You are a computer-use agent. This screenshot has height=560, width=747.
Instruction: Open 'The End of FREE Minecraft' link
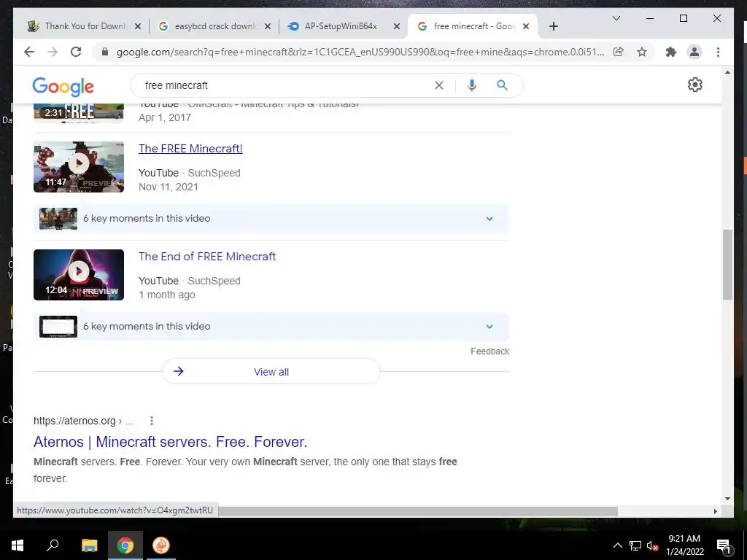pyautogui.click(x=207, y=256)
